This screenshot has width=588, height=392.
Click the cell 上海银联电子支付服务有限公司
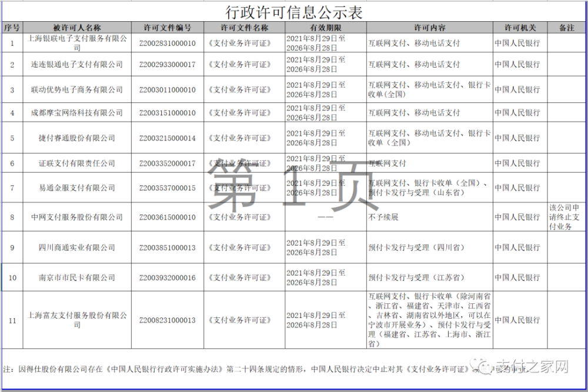pos(77,43)
